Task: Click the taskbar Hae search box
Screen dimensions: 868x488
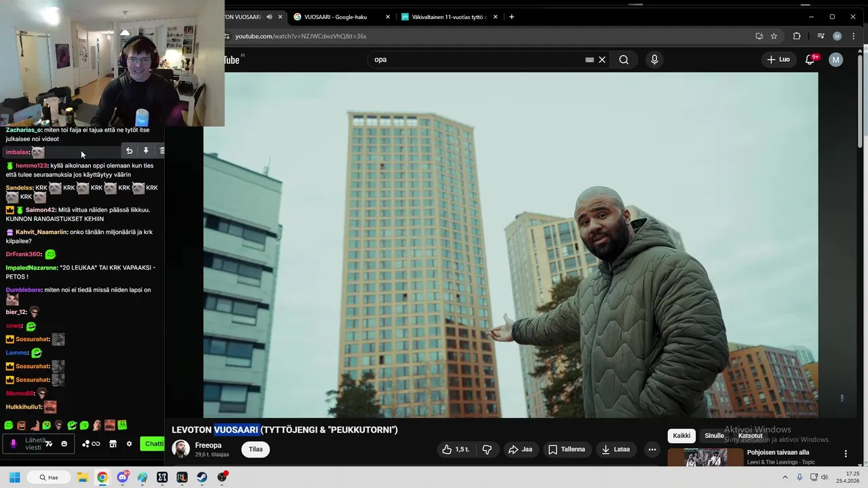Action: (x=48, y=477)
